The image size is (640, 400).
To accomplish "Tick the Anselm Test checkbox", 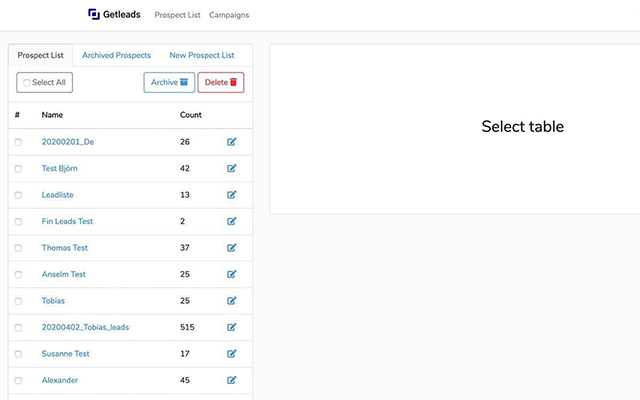I will click(18, 275).
